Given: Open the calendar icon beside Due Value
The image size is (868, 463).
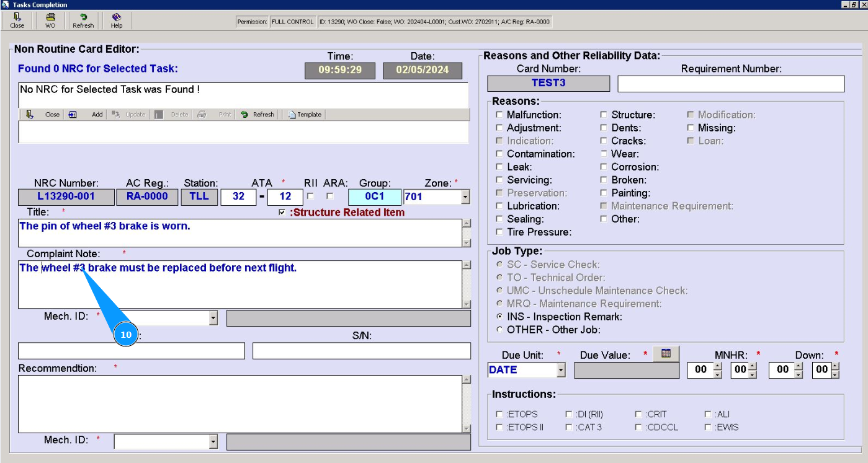Looking at the screenshot, I should pyautogui.click(x=666, y=353).
